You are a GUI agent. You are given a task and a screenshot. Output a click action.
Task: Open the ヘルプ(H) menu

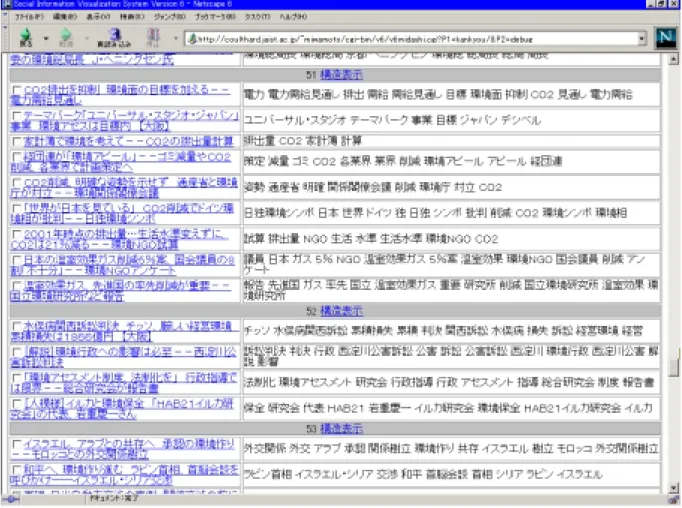coord(293,17)
